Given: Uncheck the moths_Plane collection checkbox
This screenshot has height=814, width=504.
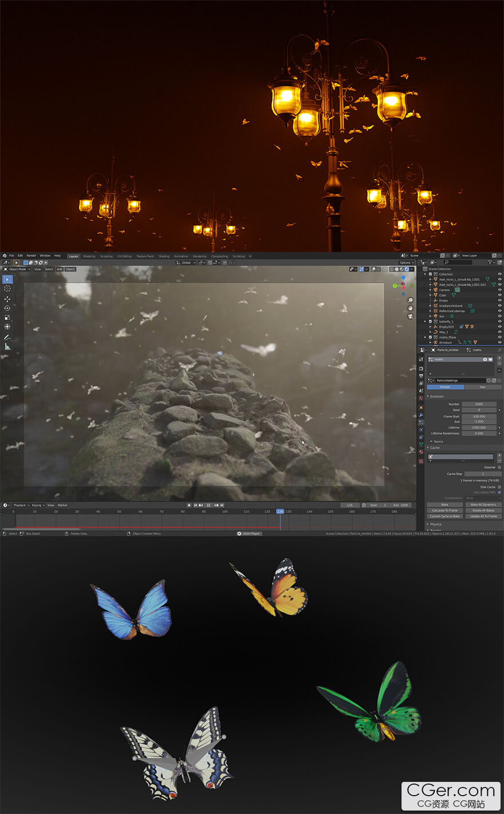Looking at the screenshot, I should [431, 337].
